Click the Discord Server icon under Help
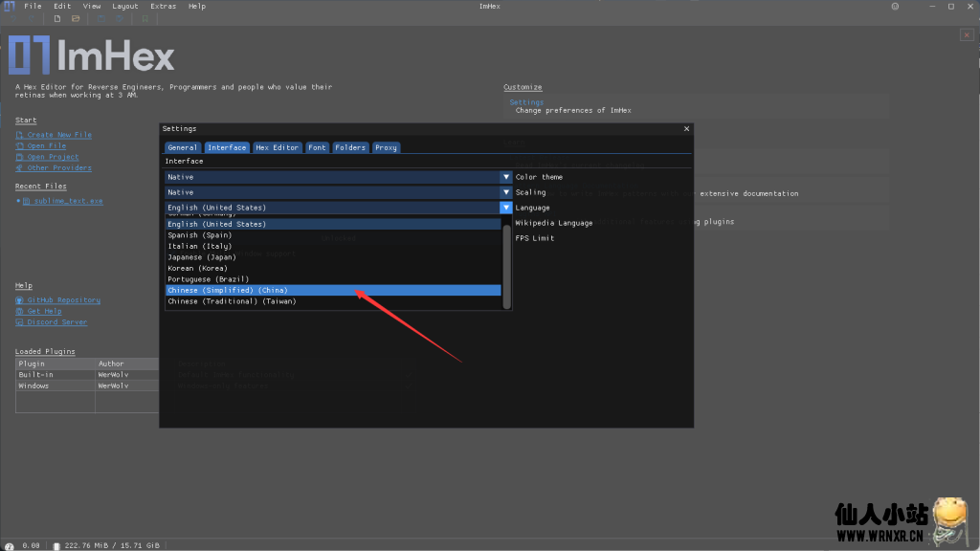The image size is (980, 551). point(19,322)
